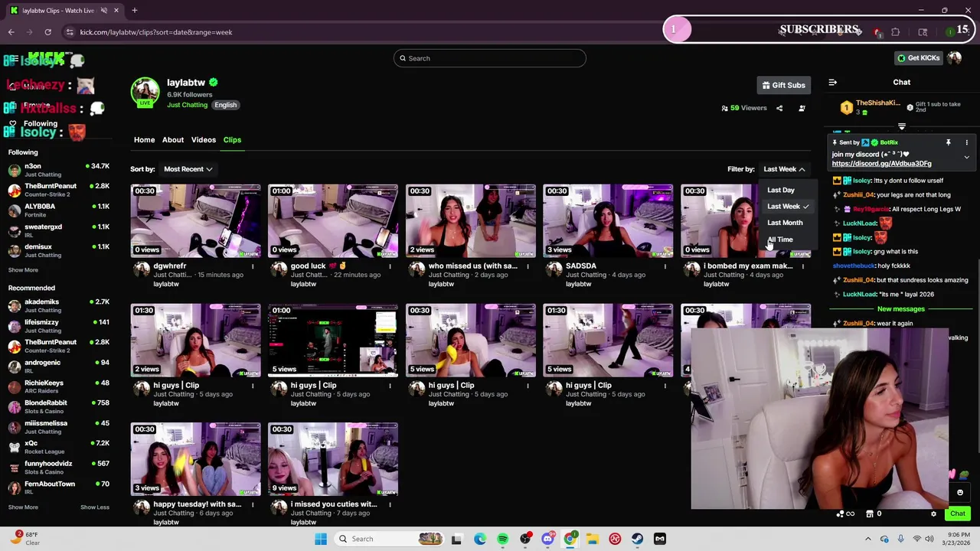Choose Last Week filter option
This screenshot has width=980, height=551.
tap(786, 207)
